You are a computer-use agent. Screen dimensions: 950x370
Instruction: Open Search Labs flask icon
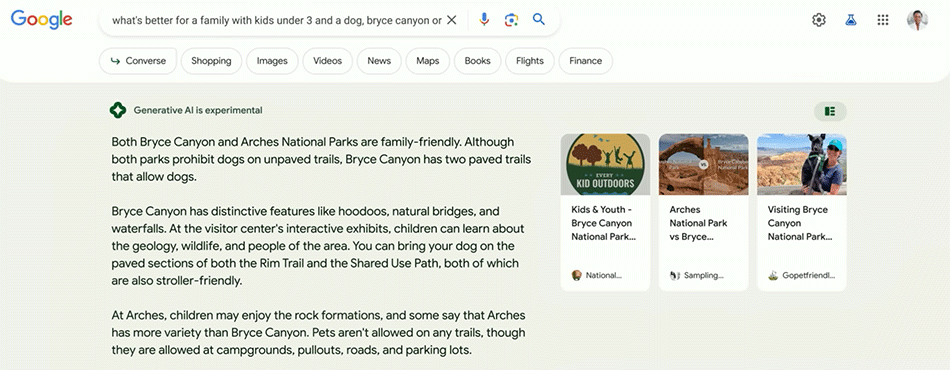click(x=851, y=20)
